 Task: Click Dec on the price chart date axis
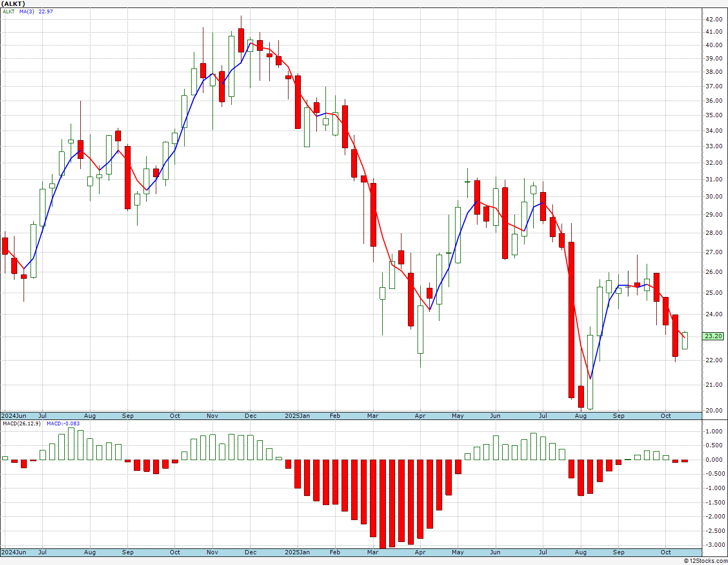point(251,416)
